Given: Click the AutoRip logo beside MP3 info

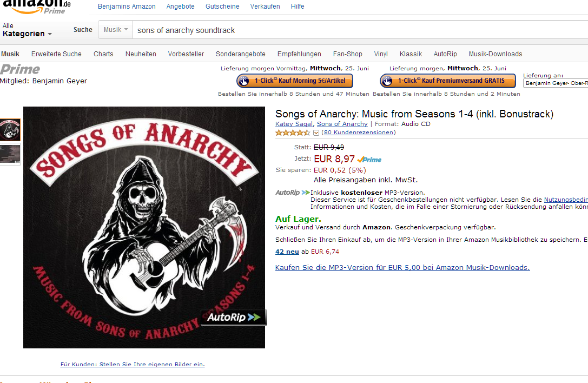Looking at the screenshot, I should click(292, 193).
